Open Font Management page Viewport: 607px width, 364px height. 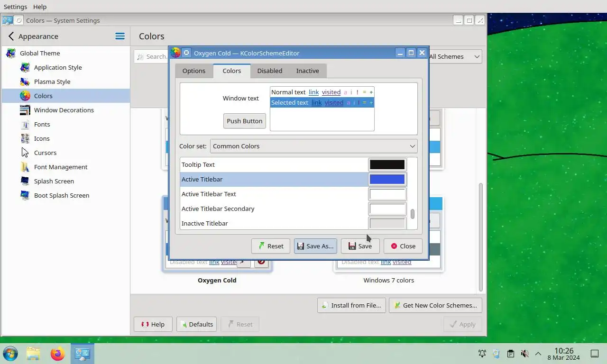[65, 167]
